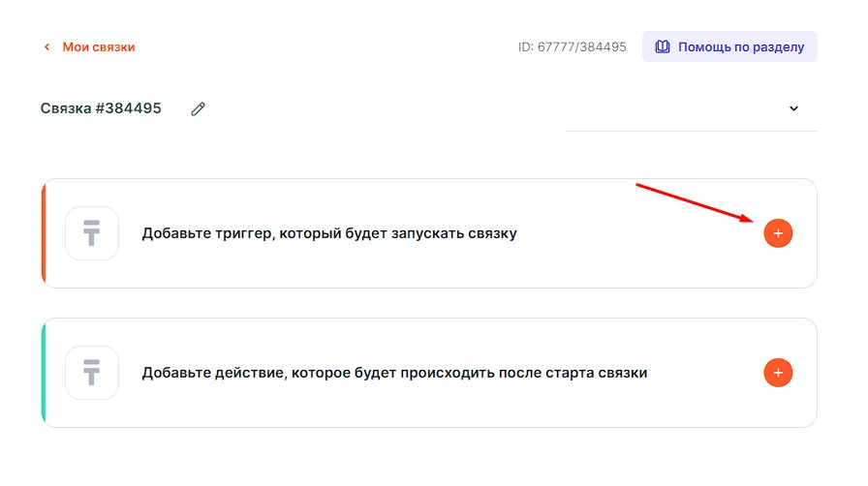The height and width of the screenshot is (486, 868).
Task: Click the text Добавьте действие after start
Action: pyautogui.click(x=394, y=373)
